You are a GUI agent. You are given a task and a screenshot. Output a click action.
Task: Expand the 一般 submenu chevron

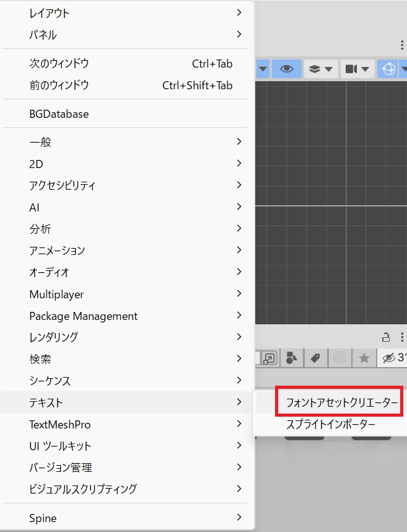[x=239, y=141]
